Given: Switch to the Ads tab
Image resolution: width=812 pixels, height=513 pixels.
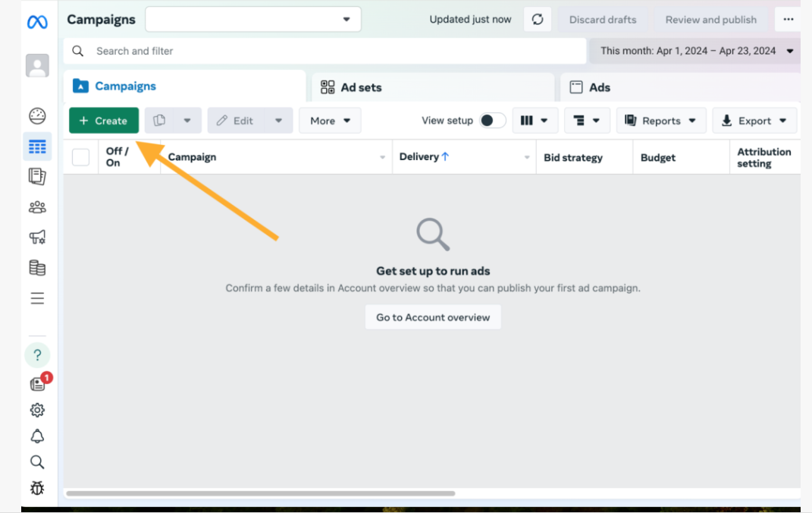Looking at the screenshot, I should coord(681,87).
